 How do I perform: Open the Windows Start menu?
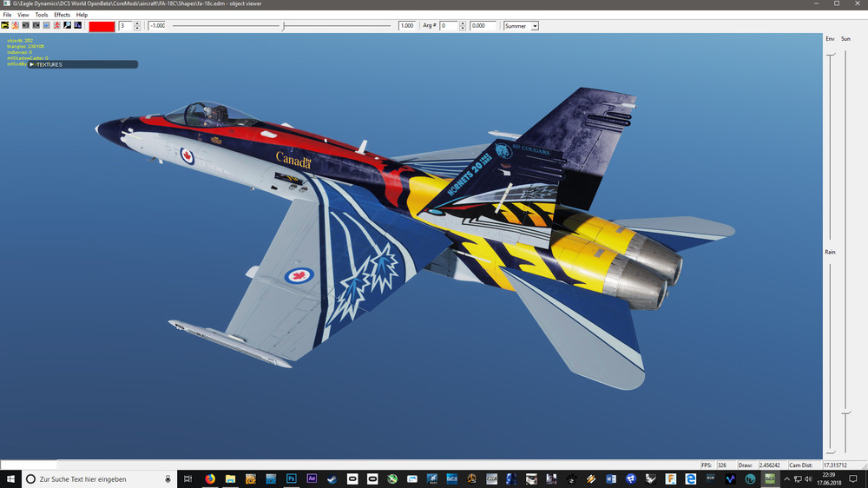[x=10, y=479]
